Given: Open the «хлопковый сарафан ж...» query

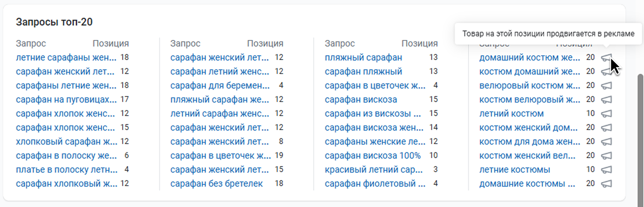Looking at the screenshot, I should point(67,142).
